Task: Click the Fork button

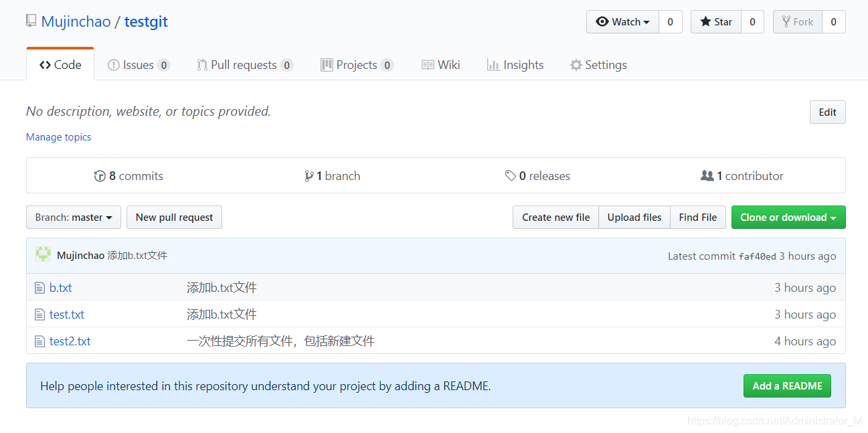Action: coord(797,21)
